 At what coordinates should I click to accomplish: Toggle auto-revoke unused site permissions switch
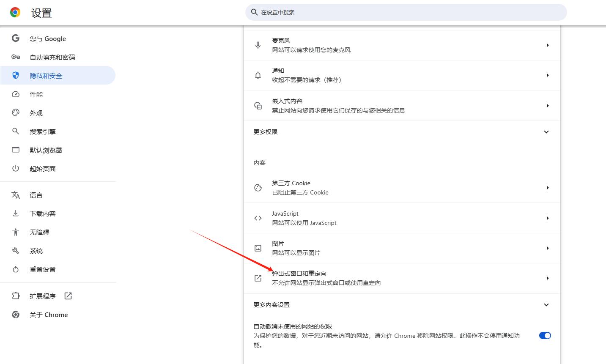[545, 336]
